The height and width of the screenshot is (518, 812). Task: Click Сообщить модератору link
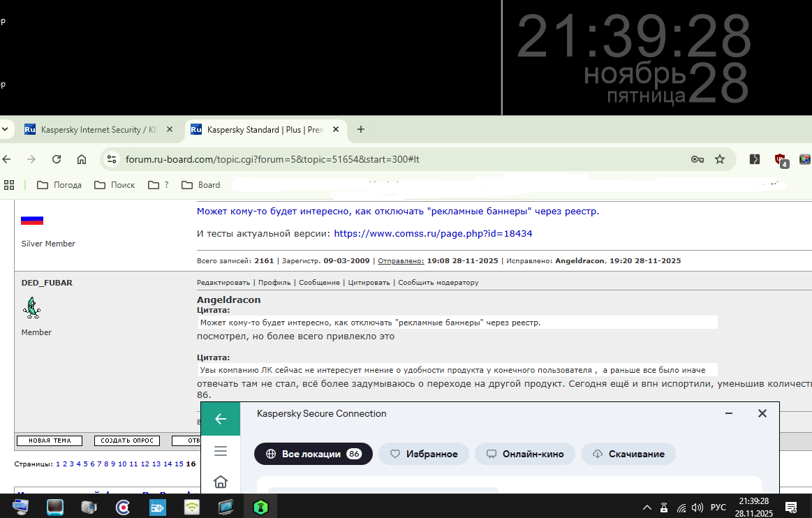coord(438,282)
